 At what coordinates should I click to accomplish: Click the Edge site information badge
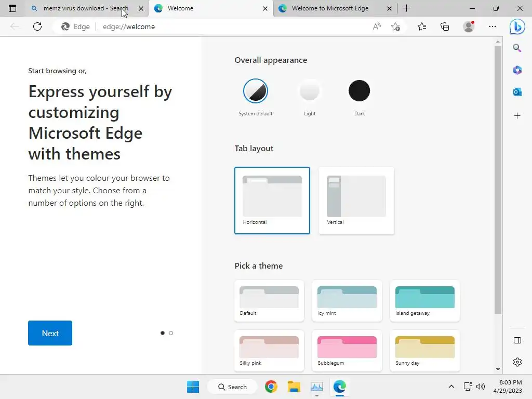pos(75,26)
